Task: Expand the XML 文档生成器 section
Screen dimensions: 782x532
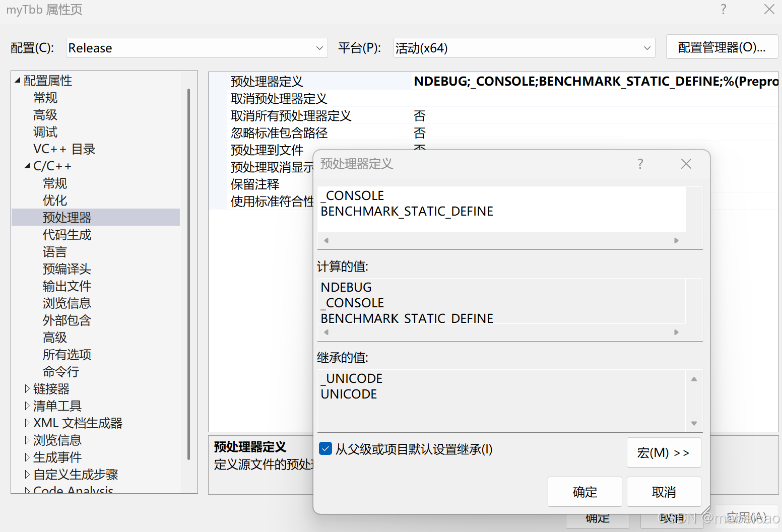Action: tap(27, 423)
